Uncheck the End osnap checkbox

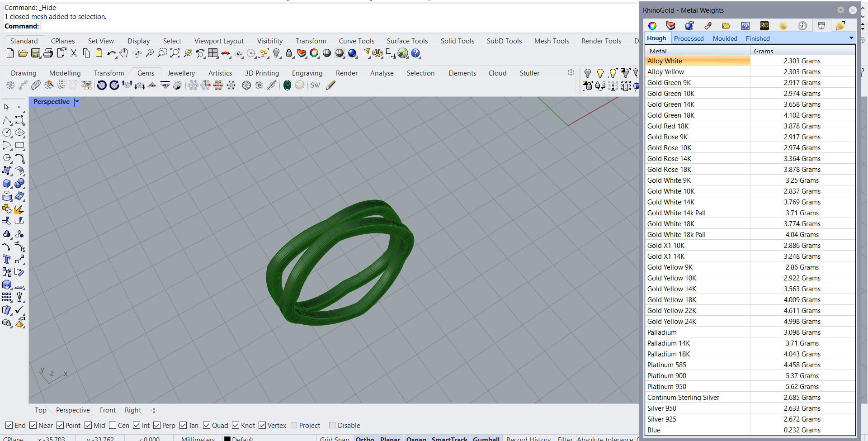9,425
